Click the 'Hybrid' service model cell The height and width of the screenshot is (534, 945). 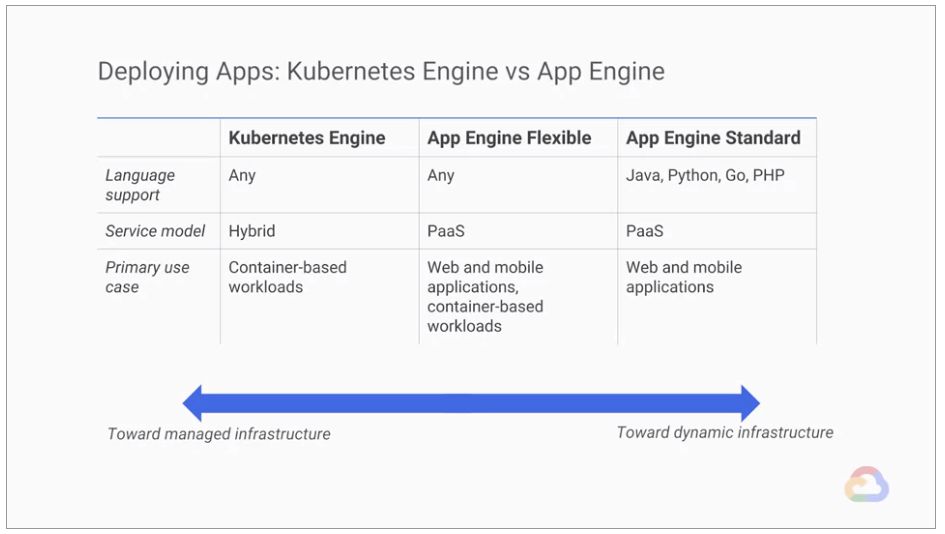pyautogui.click(x=252, y=231)
